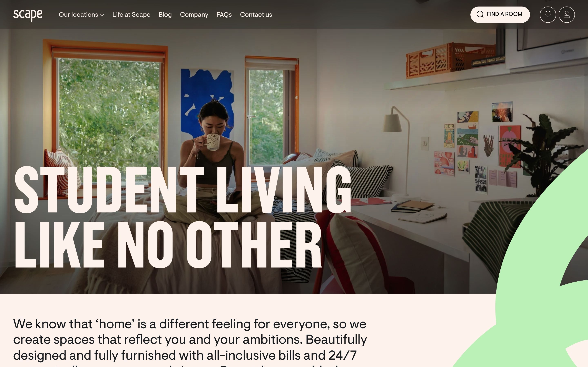
Task: Open the favourites heart icon
Action: tap(548, 14)
